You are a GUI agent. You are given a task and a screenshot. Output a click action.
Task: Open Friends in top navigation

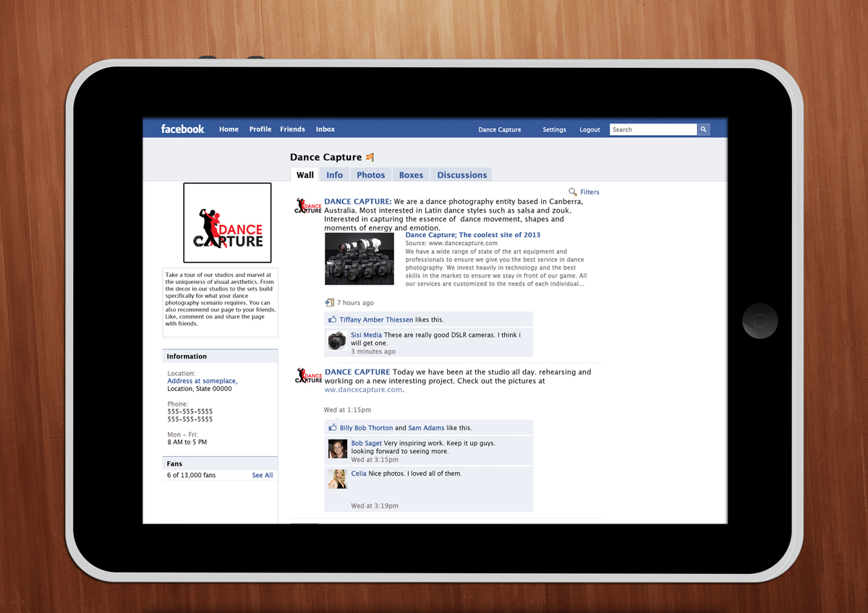292,129
